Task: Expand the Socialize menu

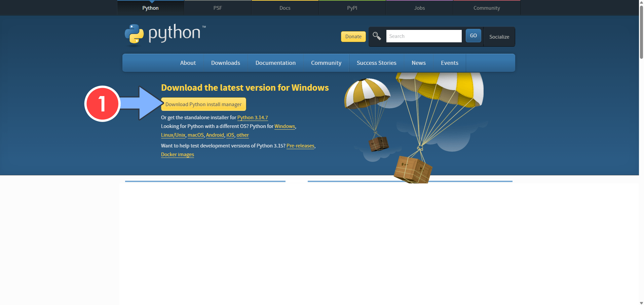Action: tap(499, 37)
